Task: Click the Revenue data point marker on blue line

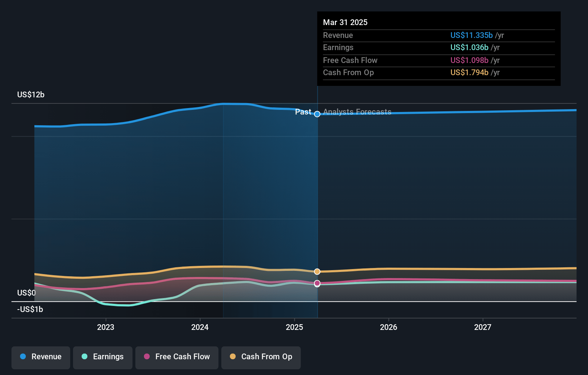Action: (317, 114)
